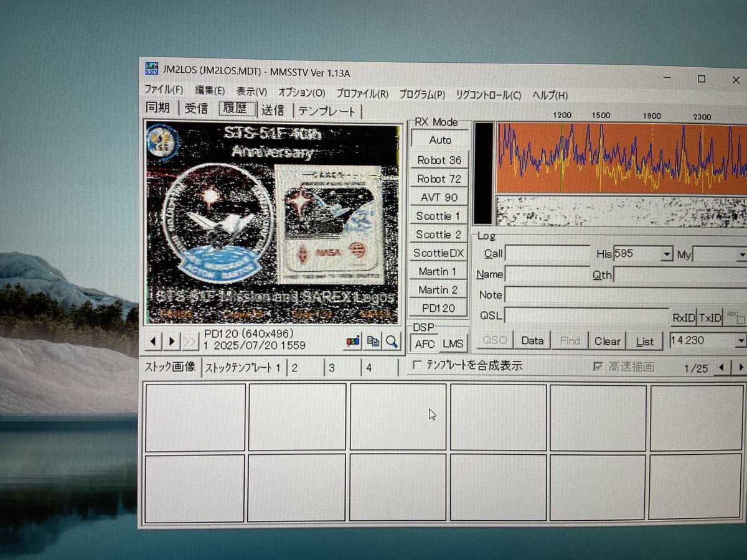Toggle the RxID button
This screenshot has height=560, width=747.
pyautogui.click(x=684, y=318)
